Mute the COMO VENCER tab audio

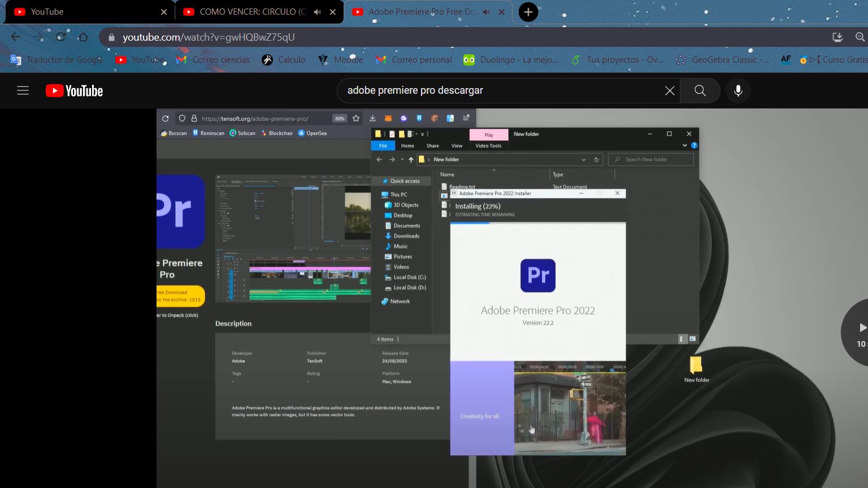click(318, 12)
